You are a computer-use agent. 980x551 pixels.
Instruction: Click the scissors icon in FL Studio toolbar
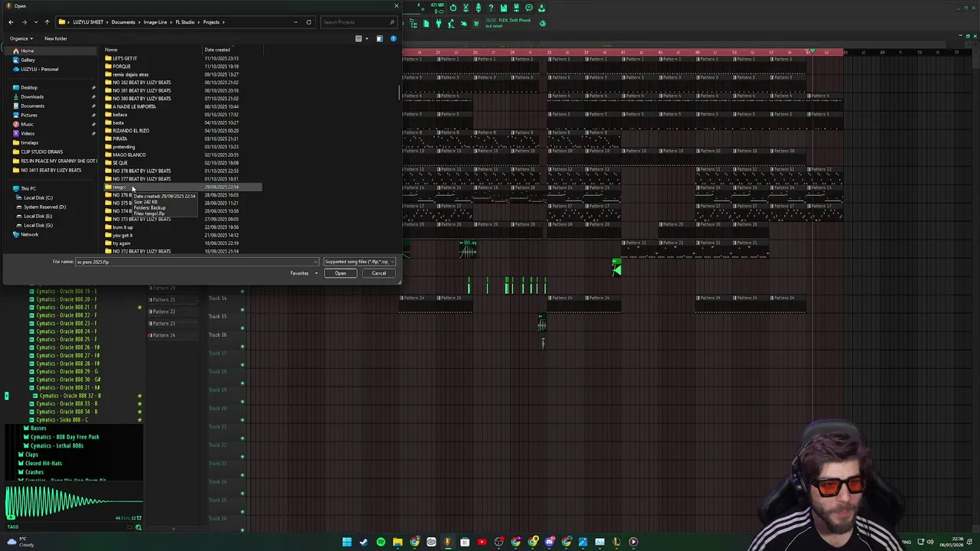[x=465, y=8]
